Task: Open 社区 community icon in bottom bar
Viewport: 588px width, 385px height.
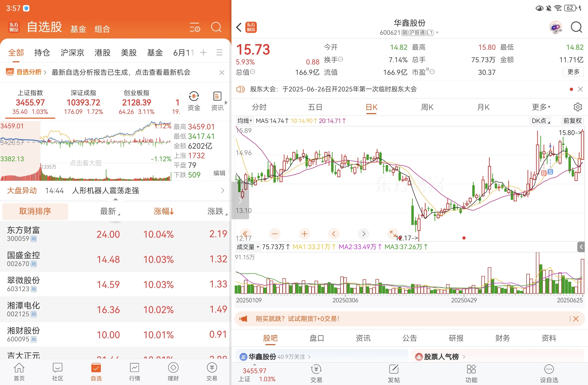Action: 57,372
